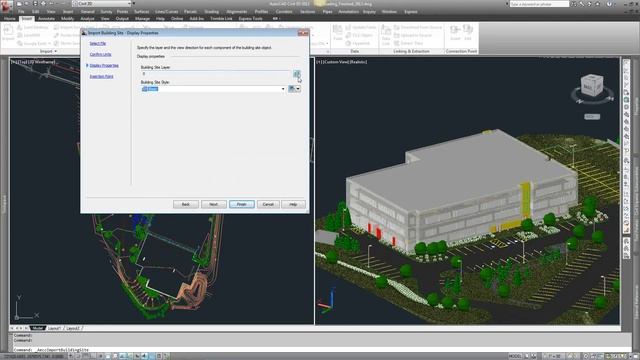Expand the Import panel dropdown on the ribbon
Screen dimensions: 640x360
pos(49,51)
